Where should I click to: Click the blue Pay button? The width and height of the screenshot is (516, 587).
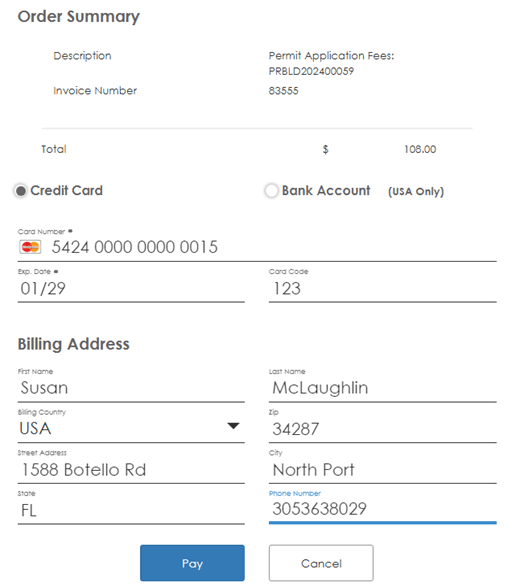192,563
